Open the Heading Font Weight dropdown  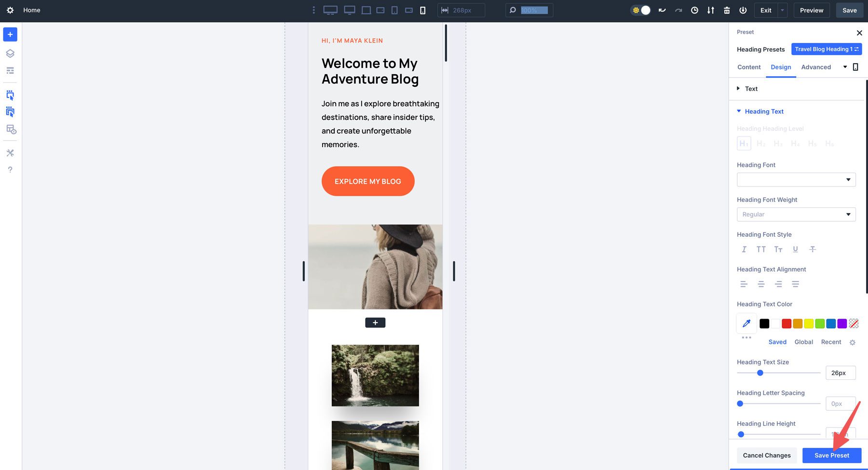click(x=796, y=214)
